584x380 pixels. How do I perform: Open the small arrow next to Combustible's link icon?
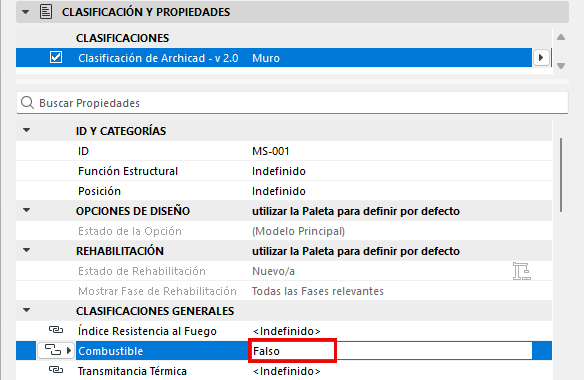tap(69, 351)
